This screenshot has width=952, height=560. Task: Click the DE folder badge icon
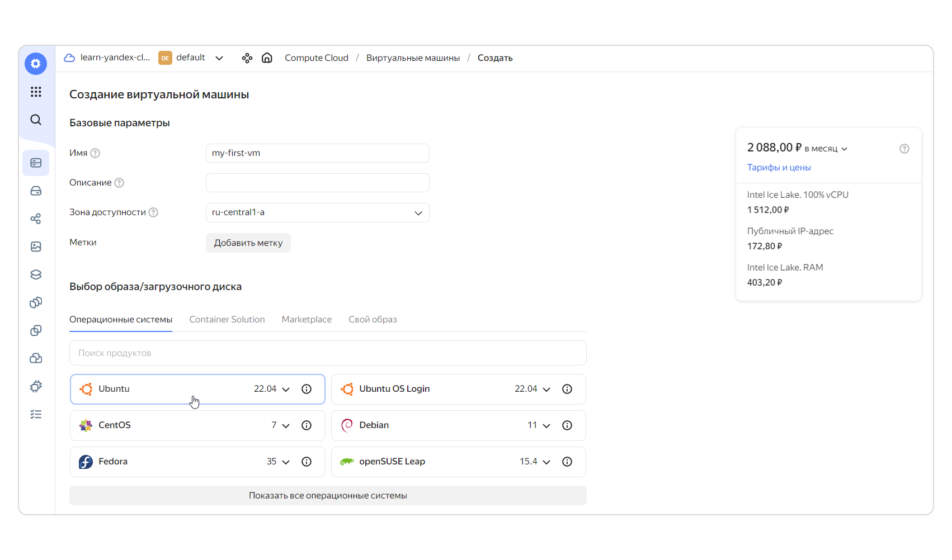click(x=165, y=58)
